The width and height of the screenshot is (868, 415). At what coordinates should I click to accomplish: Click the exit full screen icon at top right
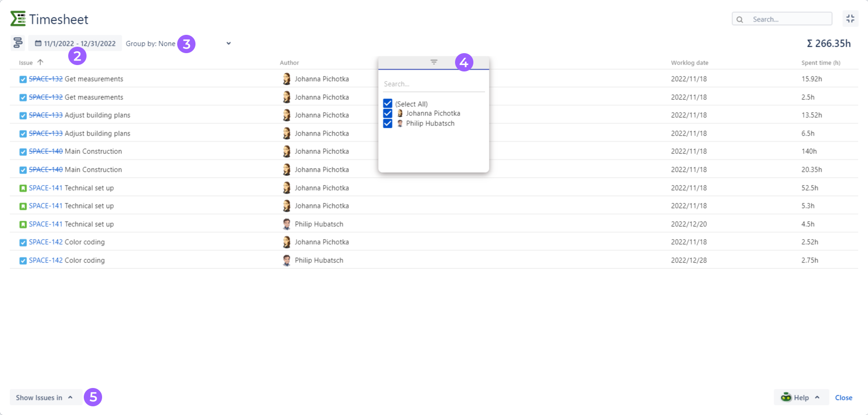(x=851, y=19)
